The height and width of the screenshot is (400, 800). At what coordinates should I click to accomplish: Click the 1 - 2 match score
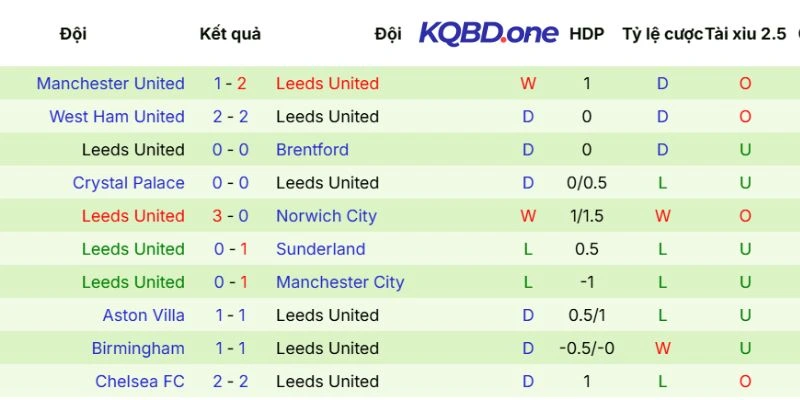coord(230,84)
